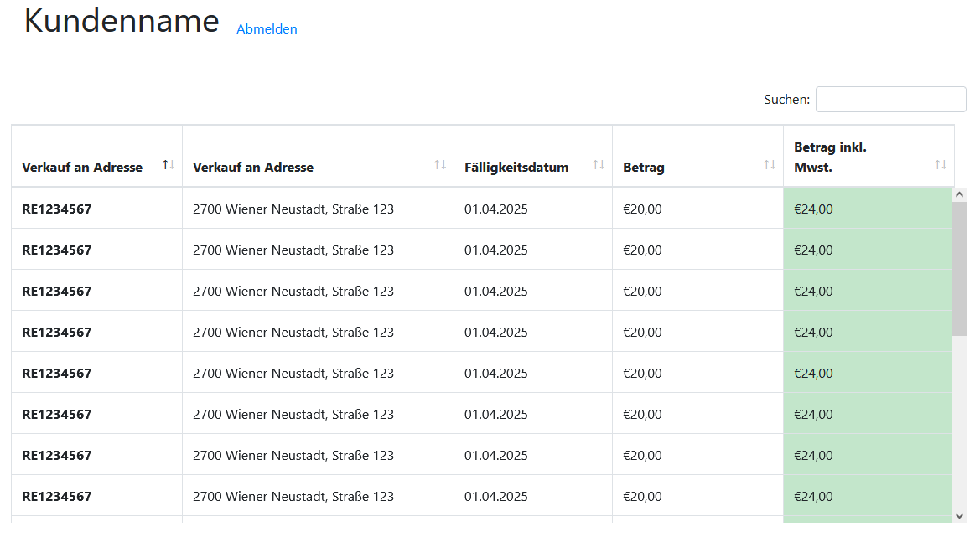Click the sort arrows on second Verkauf an Adresse column

(440, 164)
